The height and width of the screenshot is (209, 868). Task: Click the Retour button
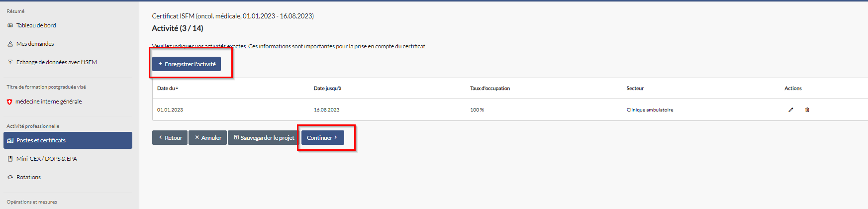[170, 138]
